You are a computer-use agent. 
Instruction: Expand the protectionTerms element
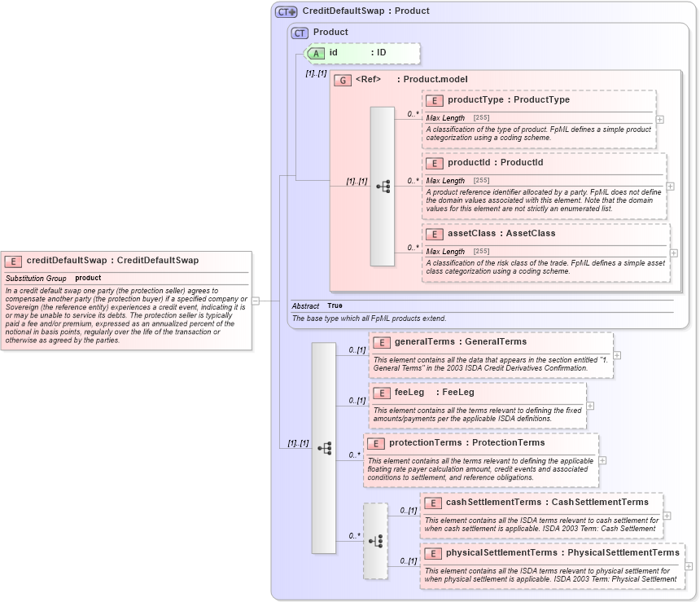coord(602,460)
